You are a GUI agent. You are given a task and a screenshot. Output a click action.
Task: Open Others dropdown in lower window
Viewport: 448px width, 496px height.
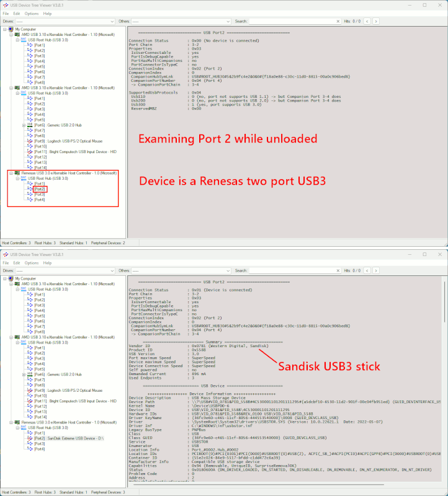[x=181, y=270]
